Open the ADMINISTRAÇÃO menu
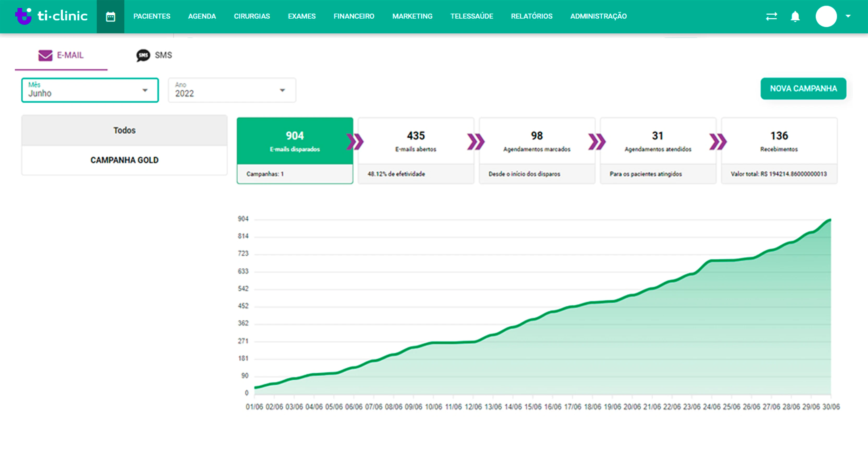 click(x=598, y=16)
